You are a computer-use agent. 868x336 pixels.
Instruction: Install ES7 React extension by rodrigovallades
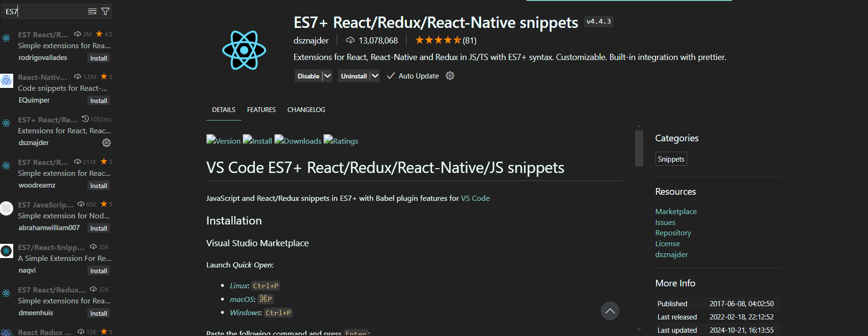coord(99,58)
